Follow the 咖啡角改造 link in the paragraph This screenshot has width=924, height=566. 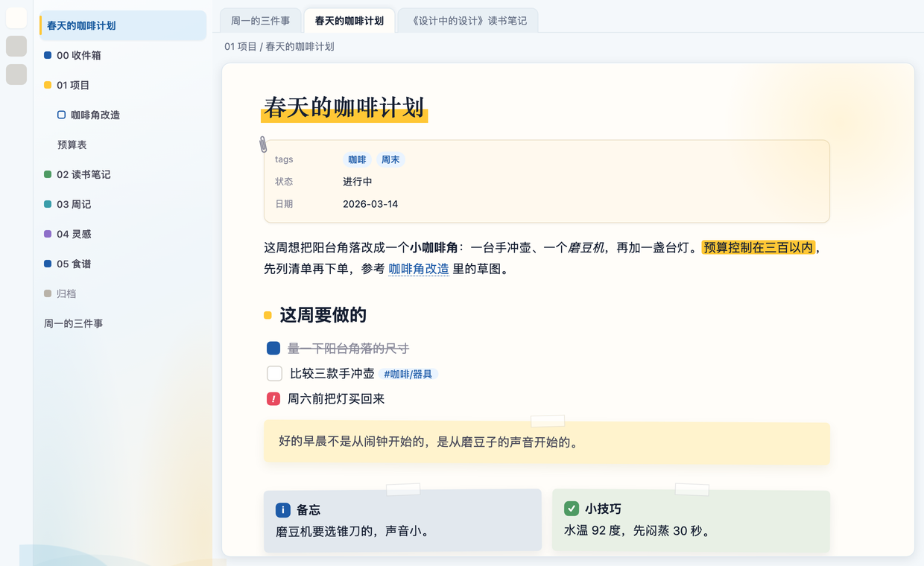pos(419,270)
